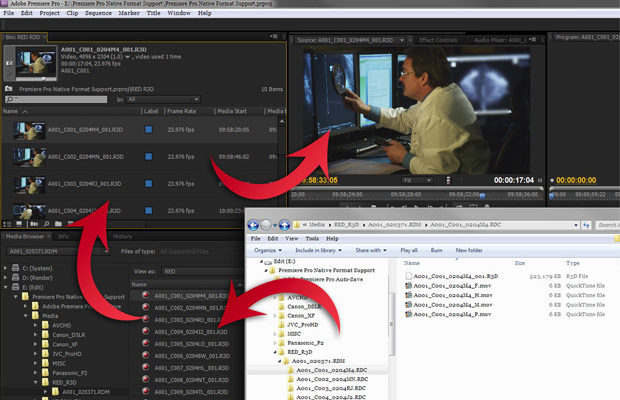Expand the C: (System) drive in Media Browser
Screen dimensions: 620x400
pos(5,268)
